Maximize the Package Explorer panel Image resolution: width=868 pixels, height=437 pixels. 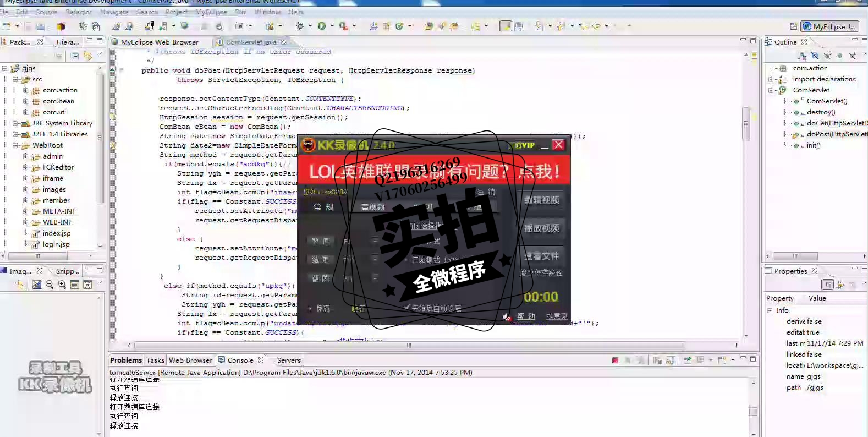tap(100, 41)
